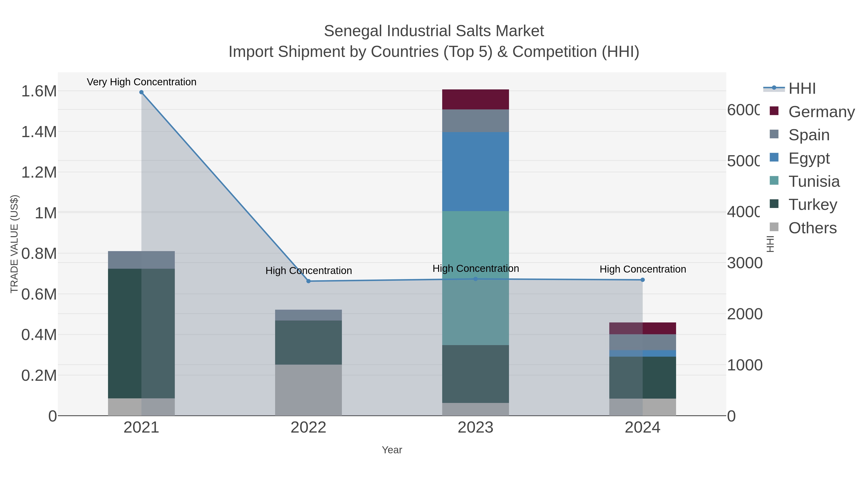Click the 1M y-axis tick label
The height and width of the screenshot is (488, 868).
click(46, 213)
